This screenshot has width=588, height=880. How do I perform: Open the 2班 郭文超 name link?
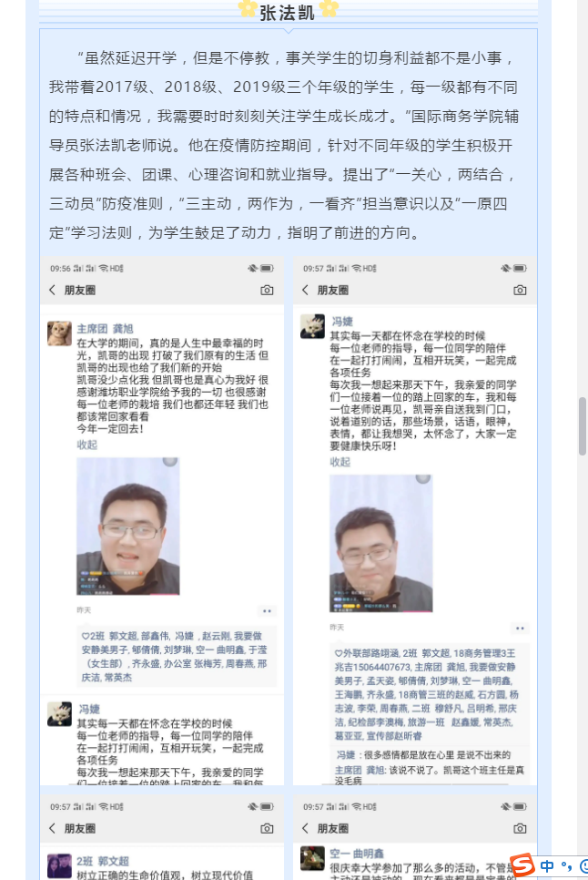coord(103,861)
